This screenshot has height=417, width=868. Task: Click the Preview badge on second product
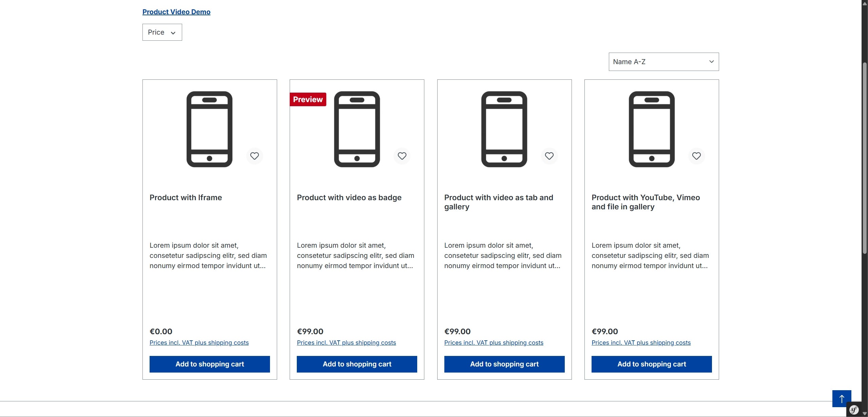click(308, 99)
